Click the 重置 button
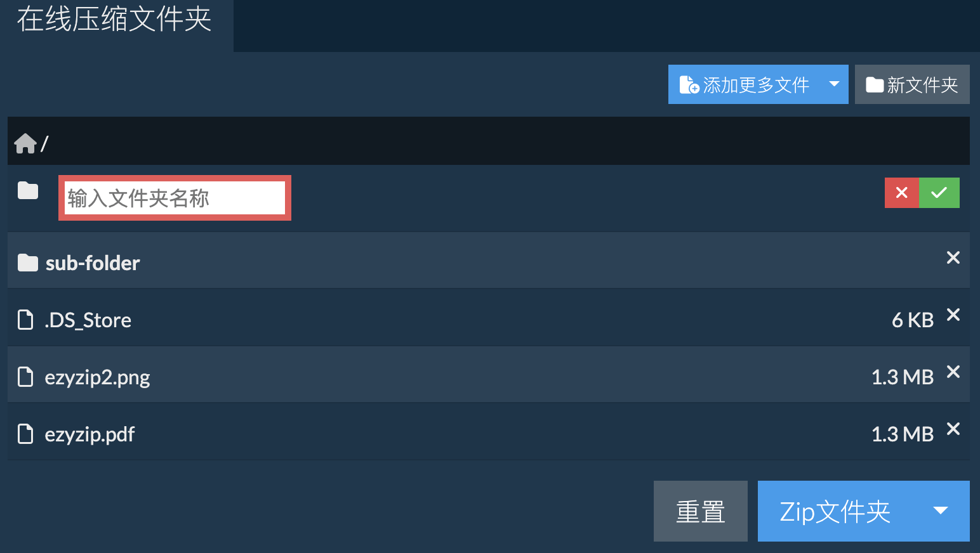Image resolution: width=980 pixels, height=553 pixels. coord(701,511)
